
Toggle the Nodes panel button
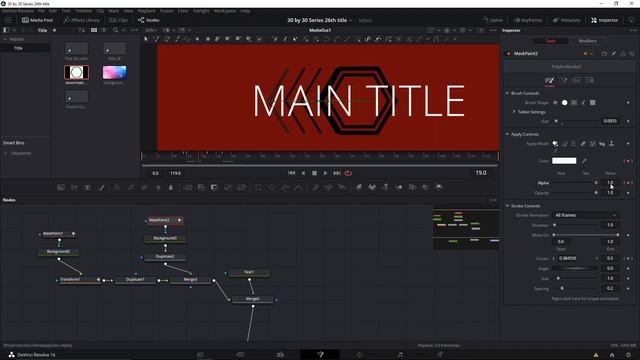[149, 20]
